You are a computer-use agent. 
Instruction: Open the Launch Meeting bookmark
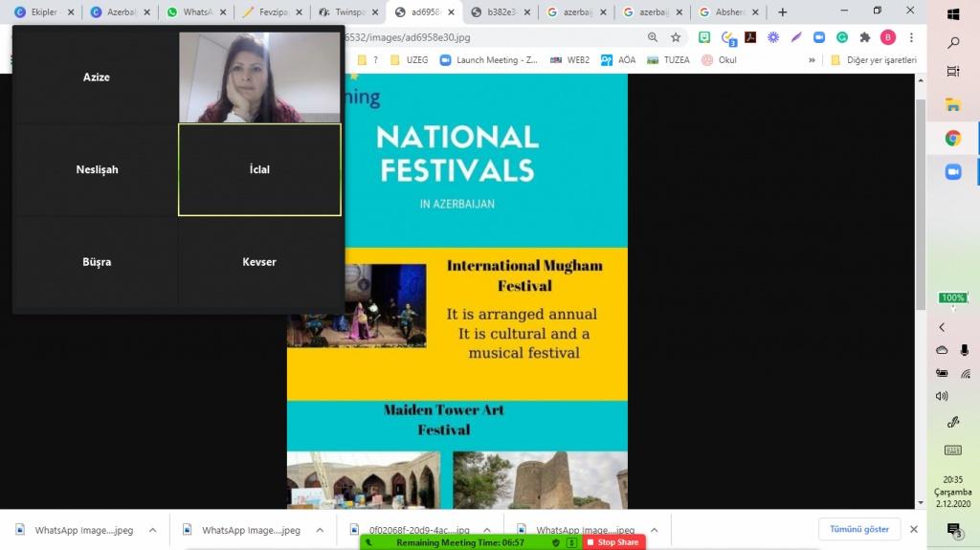pos(488,59)
